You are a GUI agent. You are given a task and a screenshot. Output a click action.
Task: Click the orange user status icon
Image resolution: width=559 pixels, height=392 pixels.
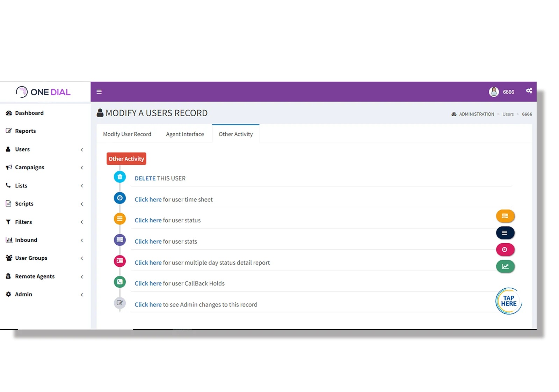[x=119, y=219]
